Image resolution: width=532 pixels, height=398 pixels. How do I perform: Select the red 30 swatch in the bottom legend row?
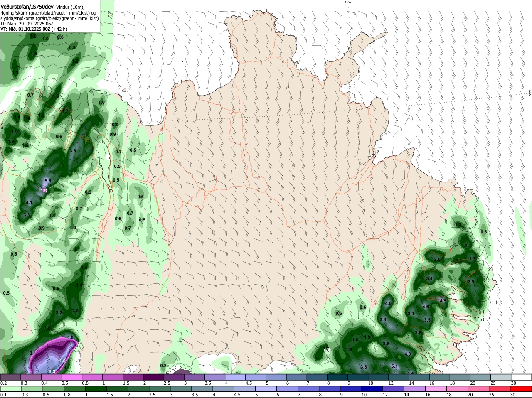pos(521,389)
